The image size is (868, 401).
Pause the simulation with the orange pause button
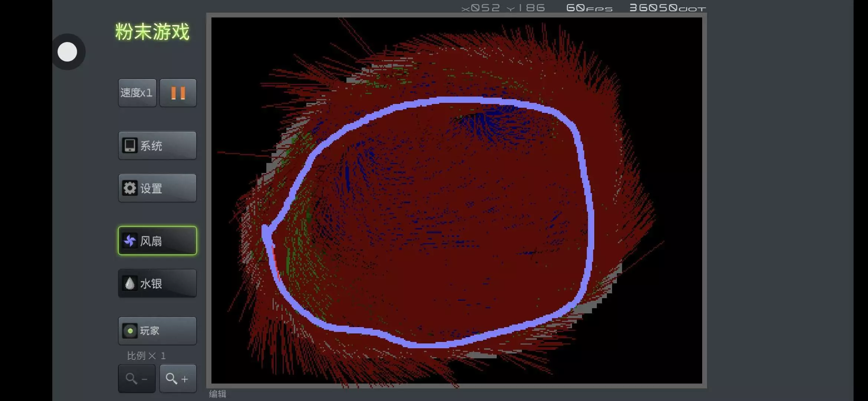pos(178,93)
